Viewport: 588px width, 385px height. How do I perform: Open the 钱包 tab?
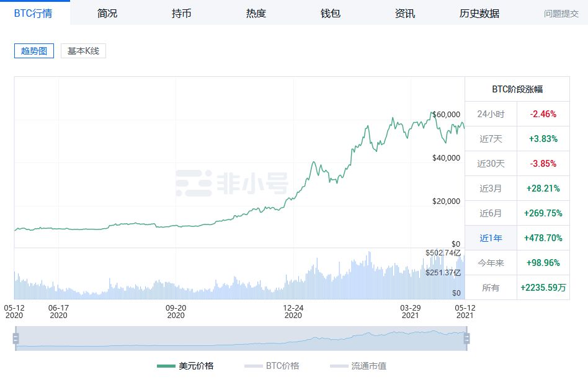329,12
